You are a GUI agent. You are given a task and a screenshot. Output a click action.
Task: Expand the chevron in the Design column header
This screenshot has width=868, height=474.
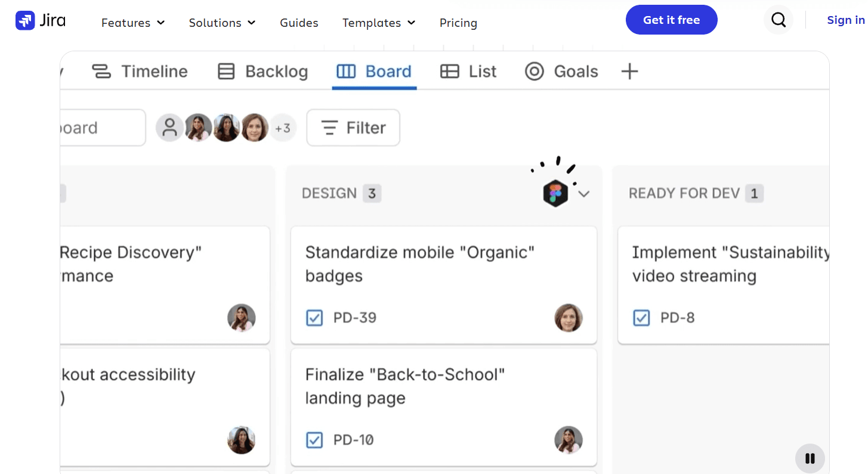[x=584, y=194]
